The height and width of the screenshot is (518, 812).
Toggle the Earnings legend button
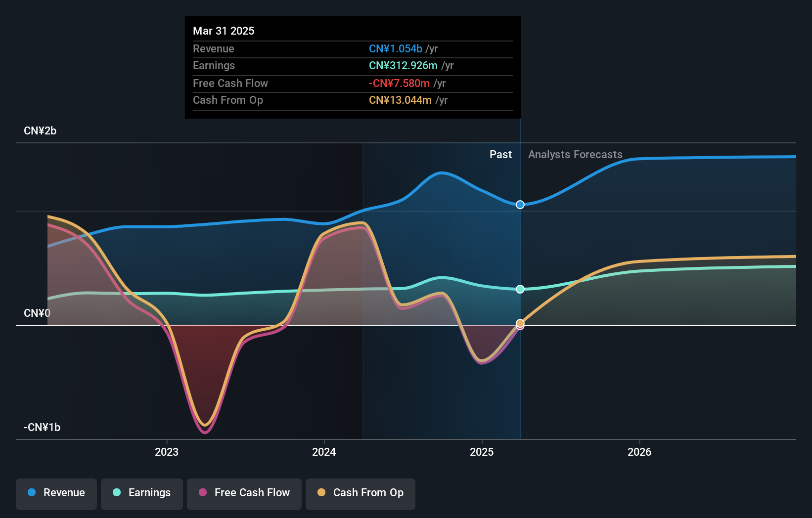tap(142, 494)
